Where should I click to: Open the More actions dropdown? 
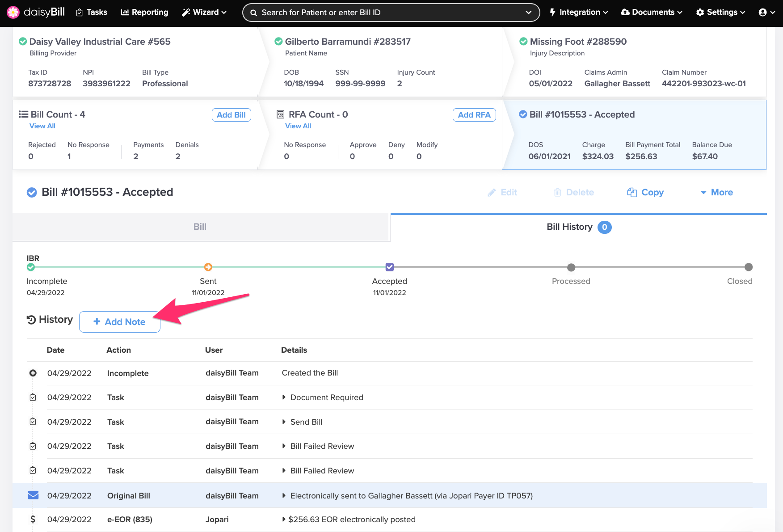[x=716, y=192]
